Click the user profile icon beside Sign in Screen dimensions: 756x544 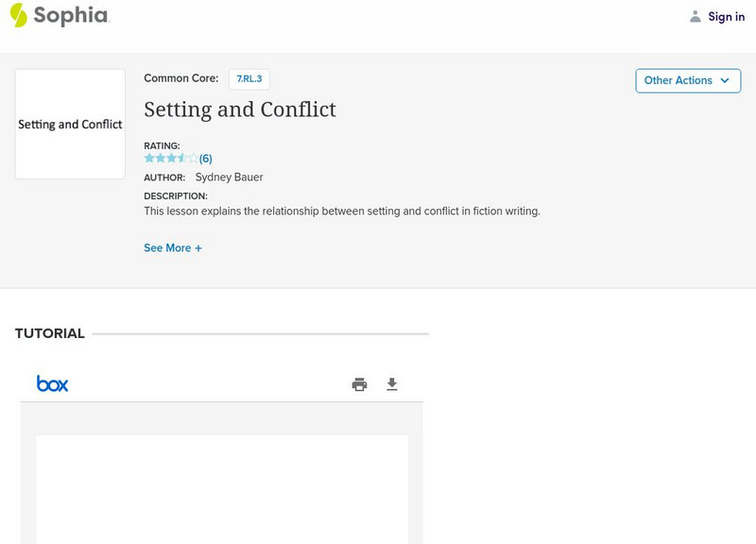click(x=696, y=16)
